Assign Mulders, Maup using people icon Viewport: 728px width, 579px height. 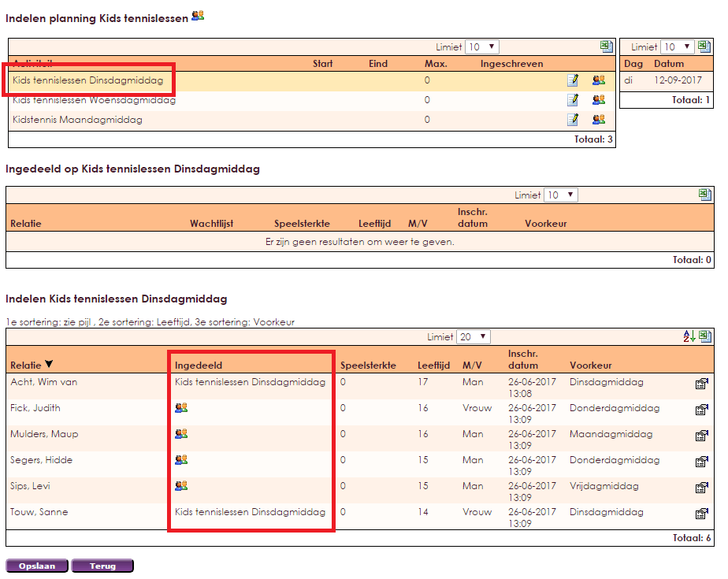(x=181, y=434)
